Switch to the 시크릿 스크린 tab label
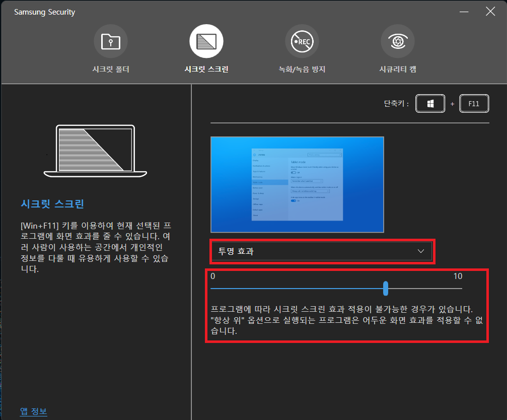Viewport: 507px width, 420px height. click(206, 69)
